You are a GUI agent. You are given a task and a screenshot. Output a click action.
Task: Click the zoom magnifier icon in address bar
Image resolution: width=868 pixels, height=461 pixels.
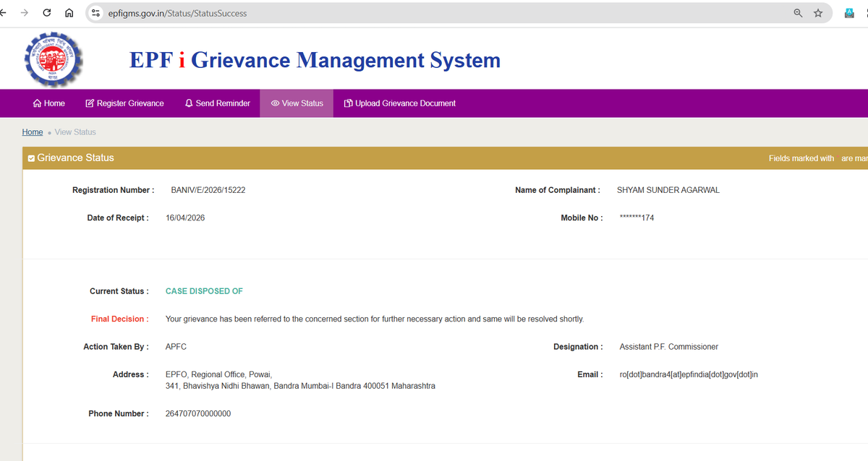tap(798, 13)
